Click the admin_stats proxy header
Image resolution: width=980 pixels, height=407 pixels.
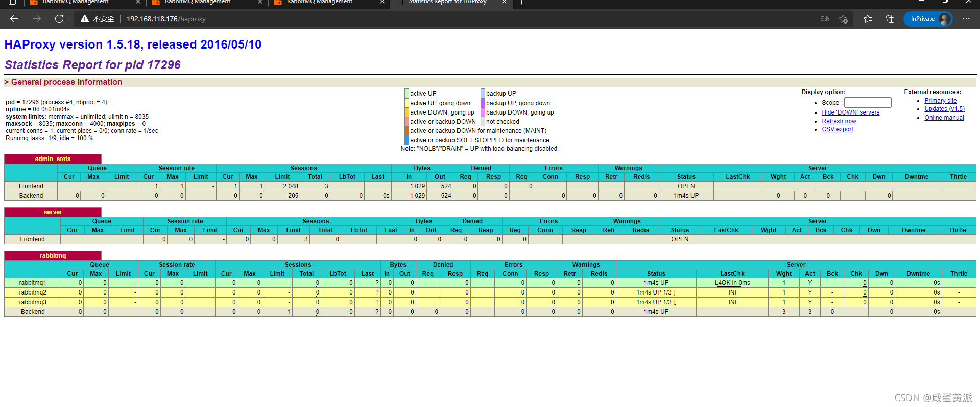tap(53, 159)
